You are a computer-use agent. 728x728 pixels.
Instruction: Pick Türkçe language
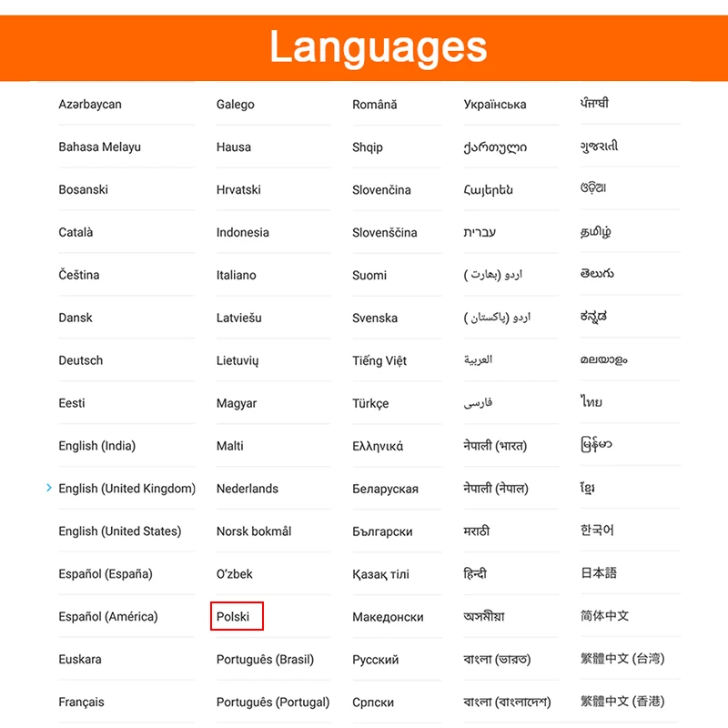click(x=370, y=403)
